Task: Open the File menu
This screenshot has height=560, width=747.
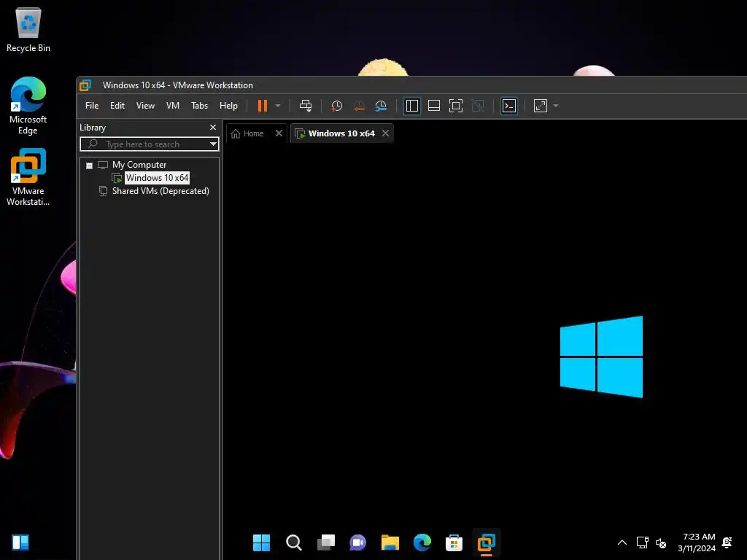Action: 92,106
